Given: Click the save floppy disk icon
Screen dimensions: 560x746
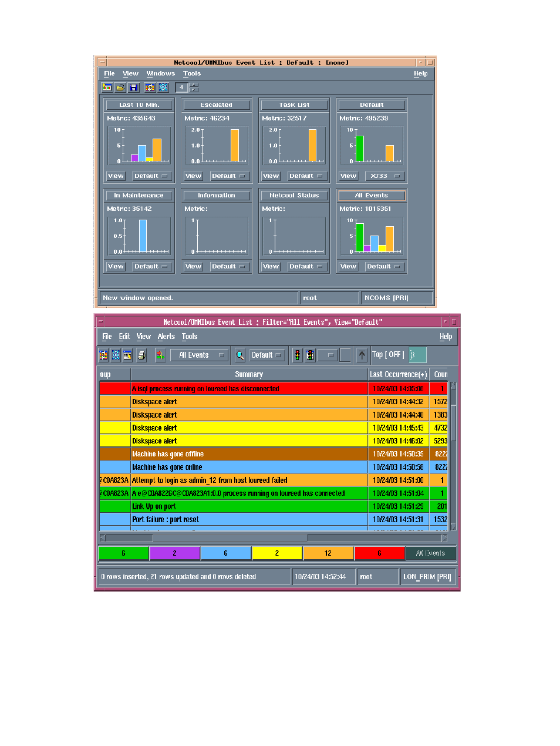Looking at the screenshot, I should 133,88.
